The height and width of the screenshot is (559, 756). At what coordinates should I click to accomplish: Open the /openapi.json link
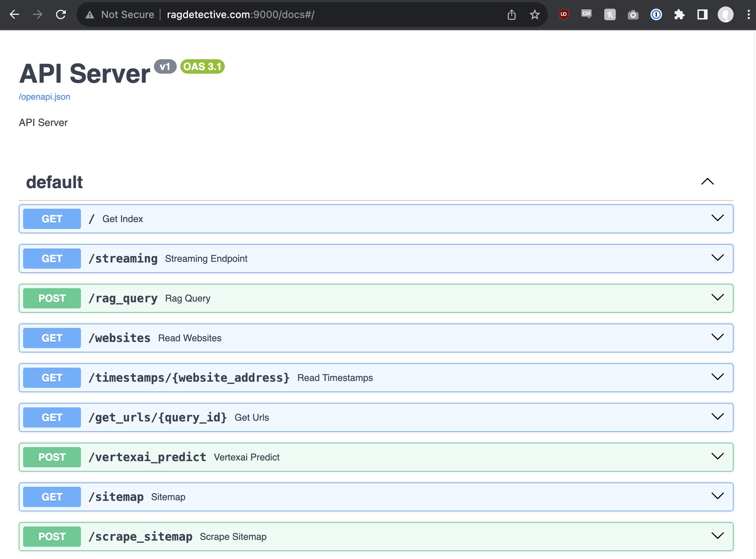(44, 97)
